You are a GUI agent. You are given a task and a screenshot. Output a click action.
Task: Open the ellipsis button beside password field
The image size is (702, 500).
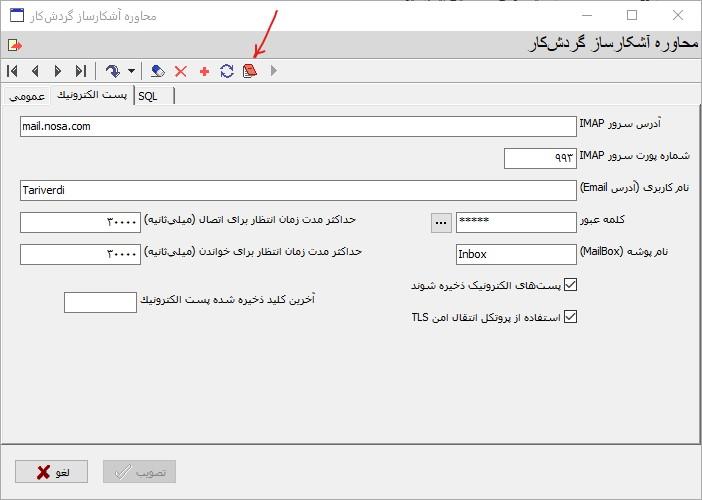pos(442,223)
